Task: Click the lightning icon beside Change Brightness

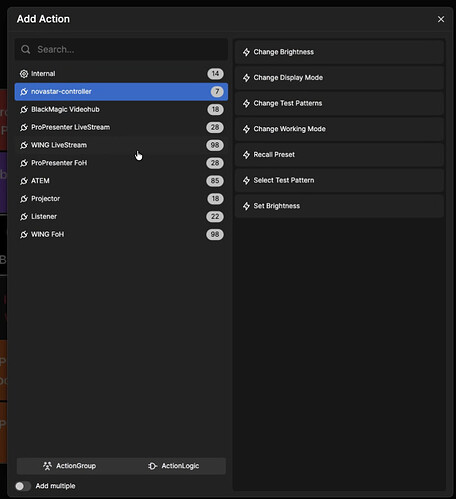Action: point(246,52)
